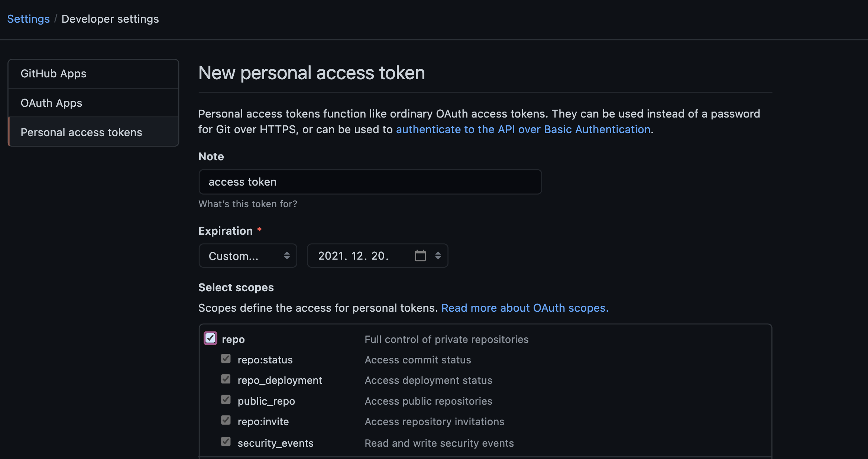Click the 'Full control of private repositories' description
Image resolution: width=868 pixels, height=459 pixels.
click(447, 339)
